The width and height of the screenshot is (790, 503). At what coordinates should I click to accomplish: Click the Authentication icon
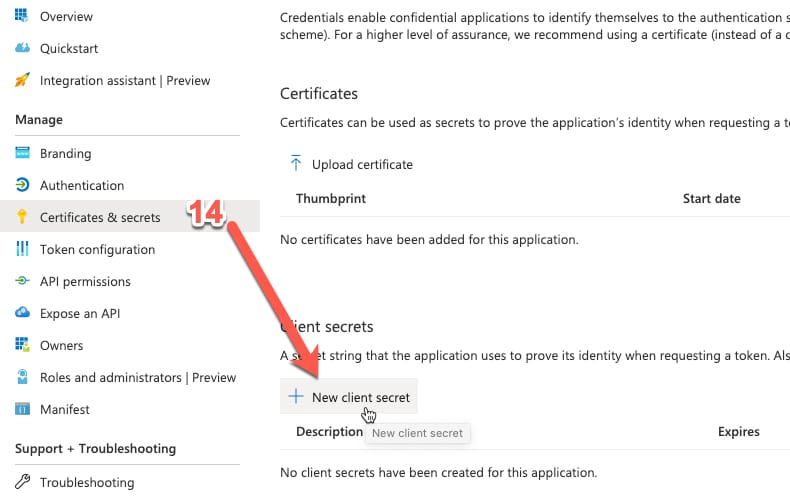click(x=22, y=185)
